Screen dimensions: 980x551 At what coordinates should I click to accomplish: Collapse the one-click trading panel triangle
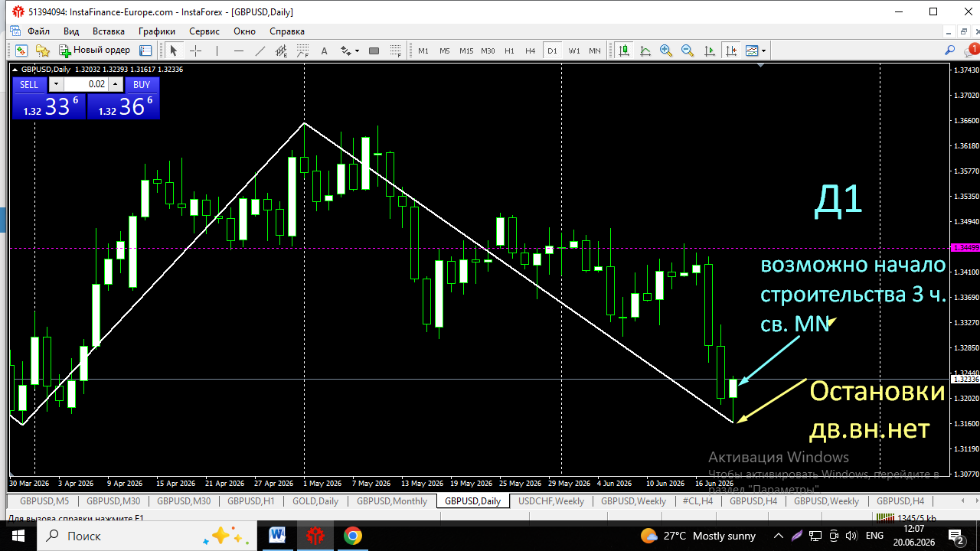click(15, 70)
